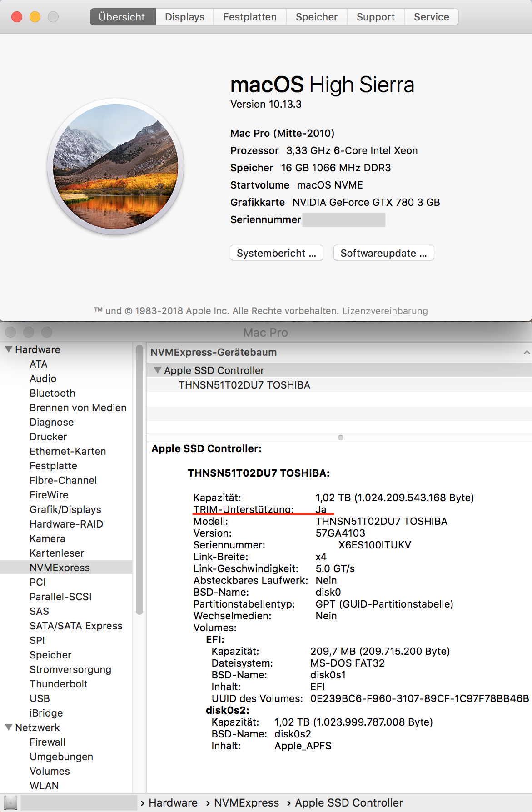Click the Systembericht button
The height and width of the screenshot is (812, 532).
tap(277, 253)
